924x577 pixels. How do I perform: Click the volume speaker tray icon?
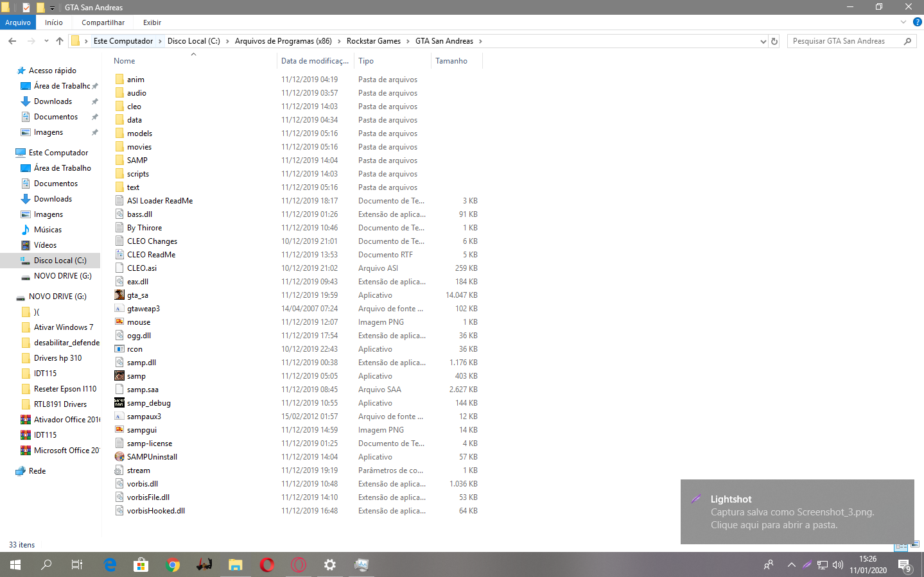click(x=838, y=565)
